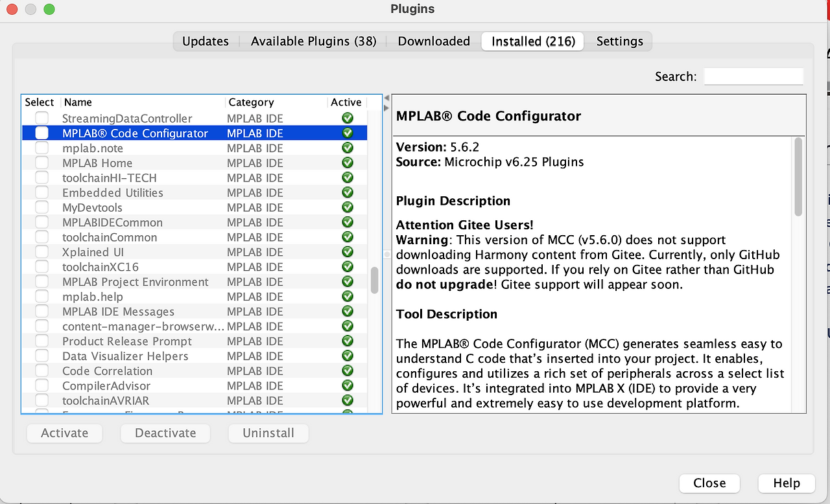Viewport: 830px width, 504px height.
Task: Tick the checkbox beside CompilerAdvisor
Action: [41, 386]
